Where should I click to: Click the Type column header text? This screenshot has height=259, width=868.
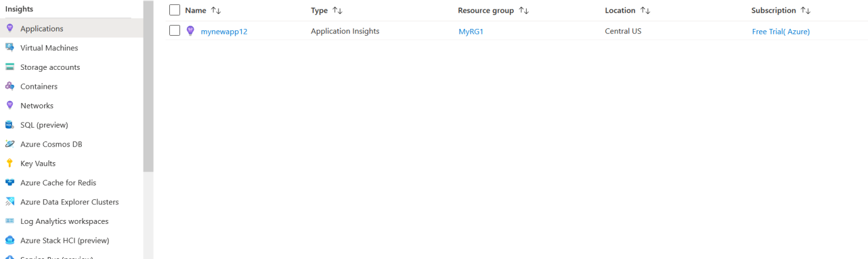319,11
